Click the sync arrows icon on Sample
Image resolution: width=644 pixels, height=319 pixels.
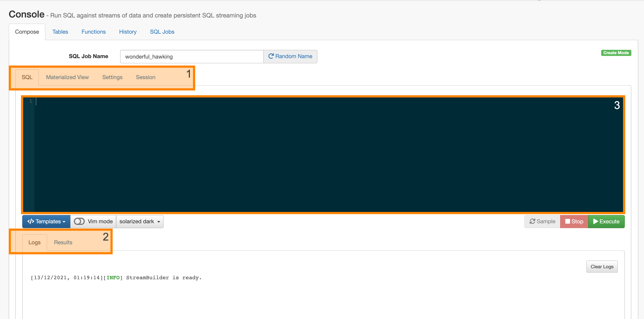532,221
